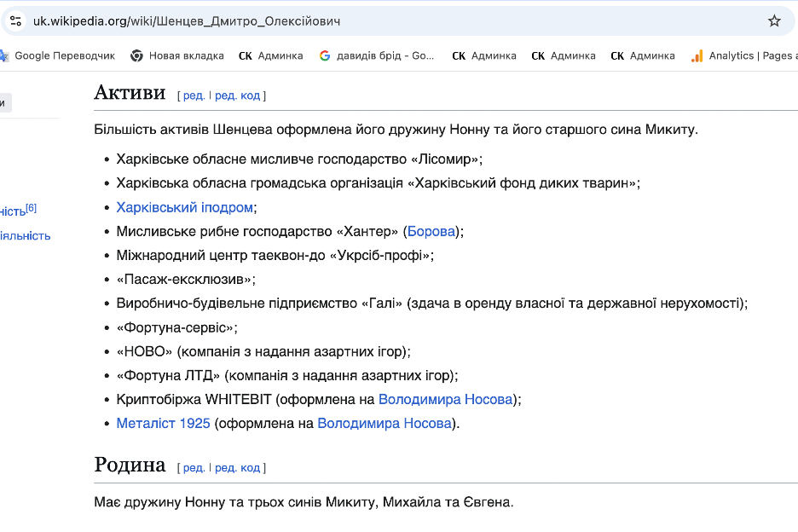798x532 pixels.
Task: Open Google Переводчик bookmark
Action: click(58, 56)
